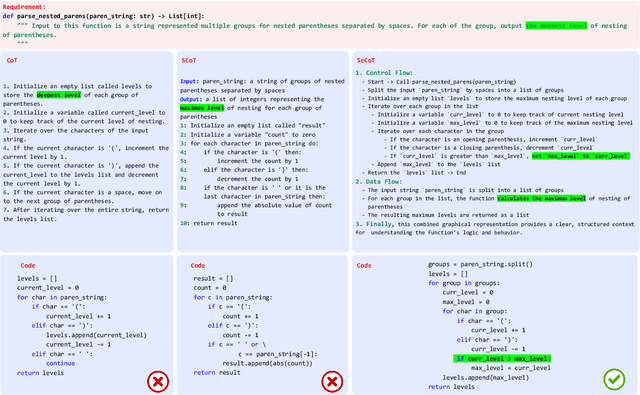Viewport: 640px width, 395px height.
Task: Click the blue "Input:" label in SCoT
Action: [x=189, y=81]
